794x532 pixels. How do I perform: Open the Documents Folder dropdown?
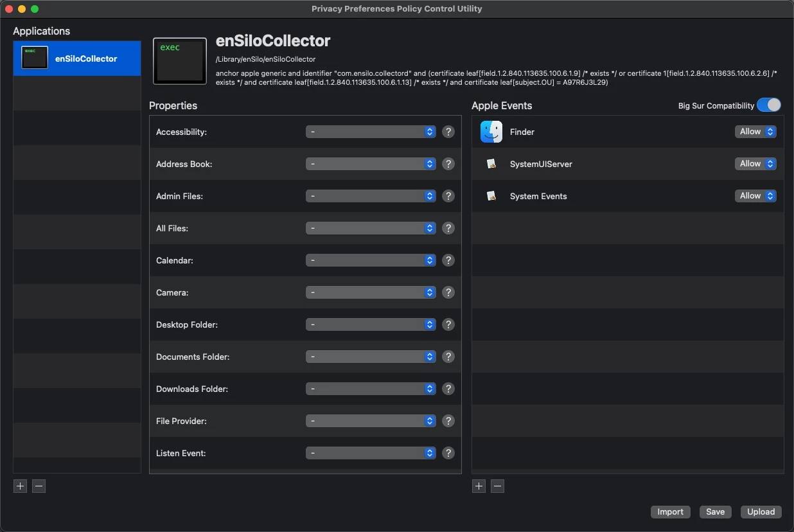click(x=371, y=357)
